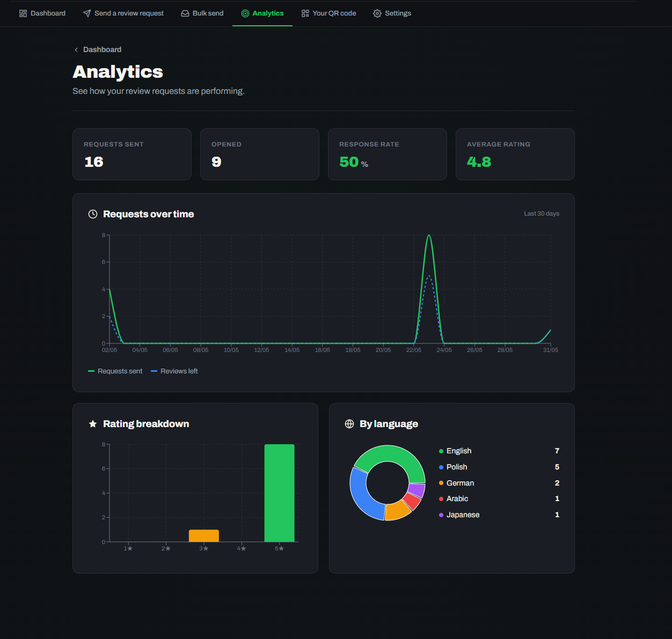Image resolution: width=672 pixels, height=639 pixels.
Task: Click the "Polish" language row label
Action: point(457,467)
